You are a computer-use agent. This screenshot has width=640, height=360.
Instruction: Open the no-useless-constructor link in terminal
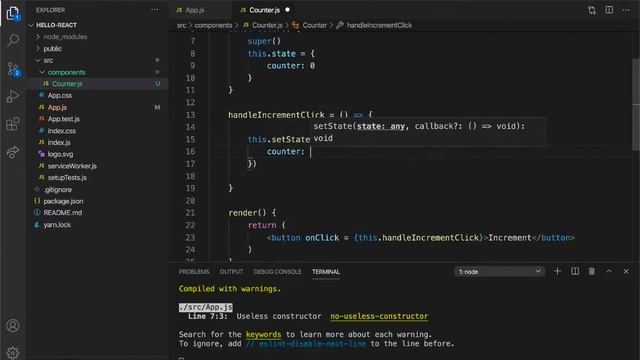[379, 316]
